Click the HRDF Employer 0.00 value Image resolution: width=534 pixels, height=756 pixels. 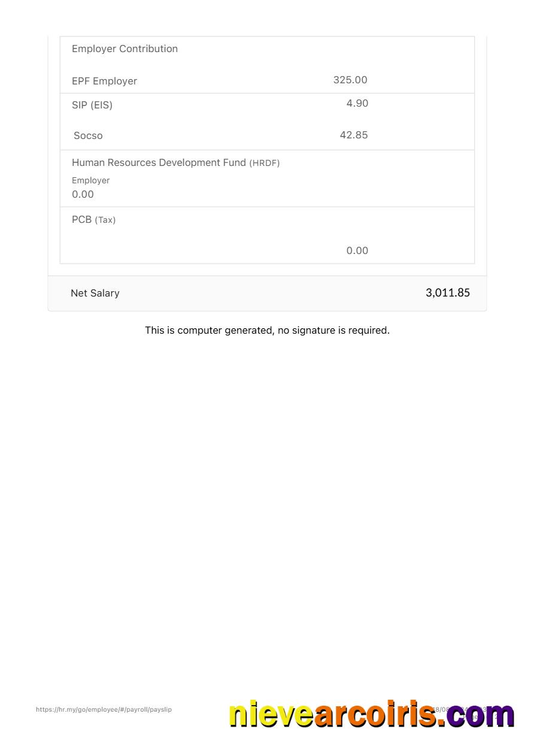tap(83, 195)
